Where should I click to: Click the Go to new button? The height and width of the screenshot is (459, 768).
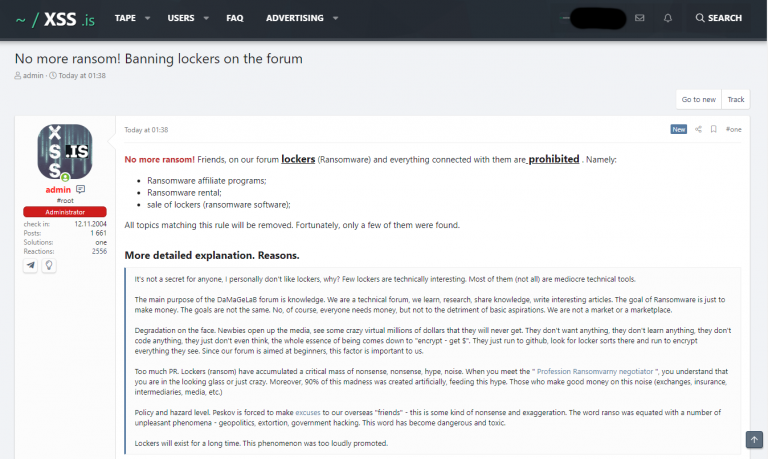click(698, 99)
